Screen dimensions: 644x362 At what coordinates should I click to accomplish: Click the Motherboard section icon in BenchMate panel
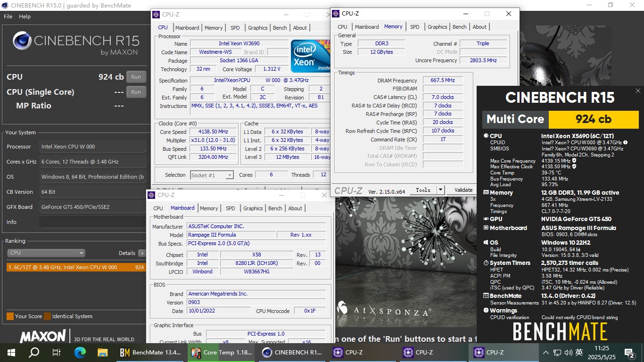point(486,228)
